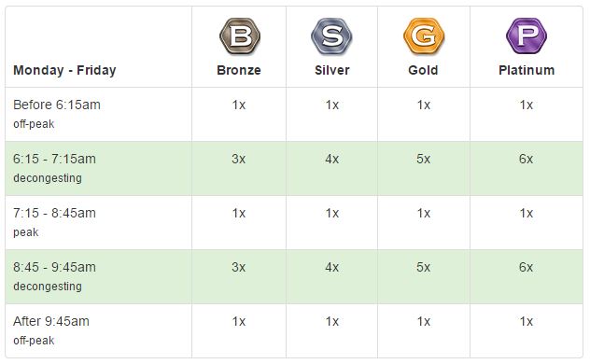The height and width of the screenshot is (364, 590).
Task: Click the Gold hexagon G badge icon
Action: pos(424,36)
